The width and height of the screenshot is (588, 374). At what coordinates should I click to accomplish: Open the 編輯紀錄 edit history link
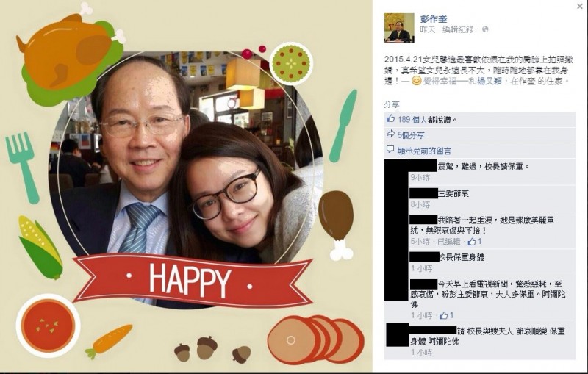(x=458, y=29)
